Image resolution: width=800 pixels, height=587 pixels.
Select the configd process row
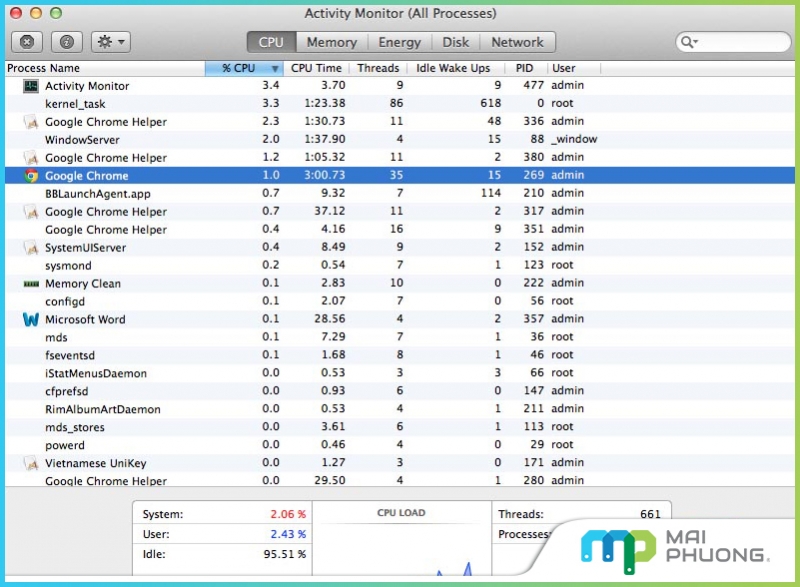[400, 301]
